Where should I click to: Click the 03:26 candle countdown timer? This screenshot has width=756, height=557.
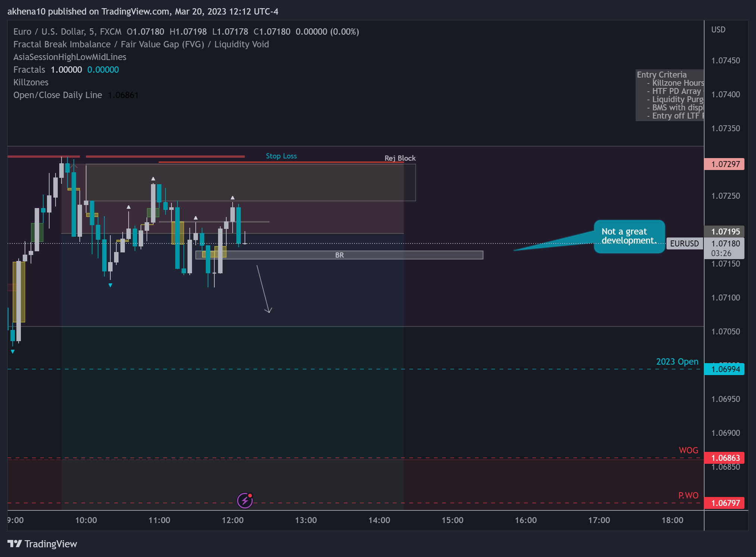tap(721, 254)
